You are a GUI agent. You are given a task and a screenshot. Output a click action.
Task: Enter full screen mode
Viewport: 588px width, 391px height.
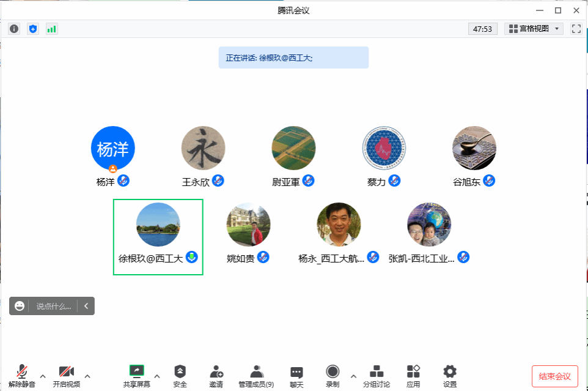click(x=576, y=29)
